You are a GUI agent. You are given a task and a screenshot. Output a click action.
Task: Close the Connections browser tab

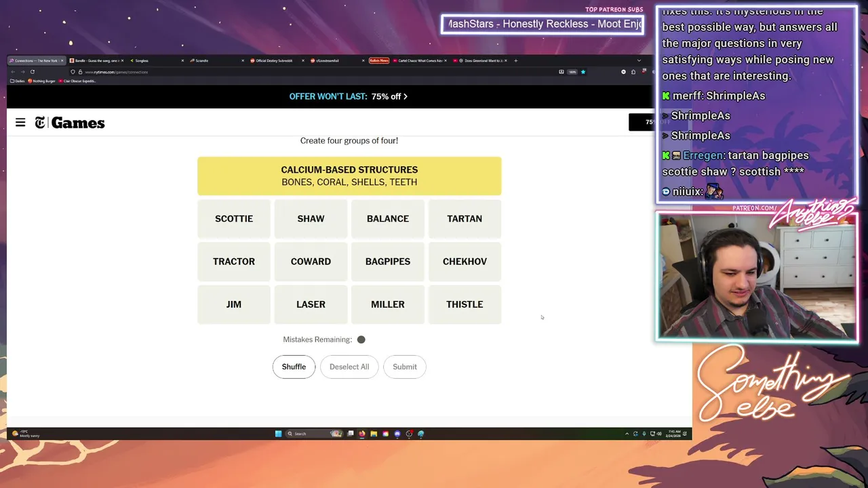click(62, 60)
